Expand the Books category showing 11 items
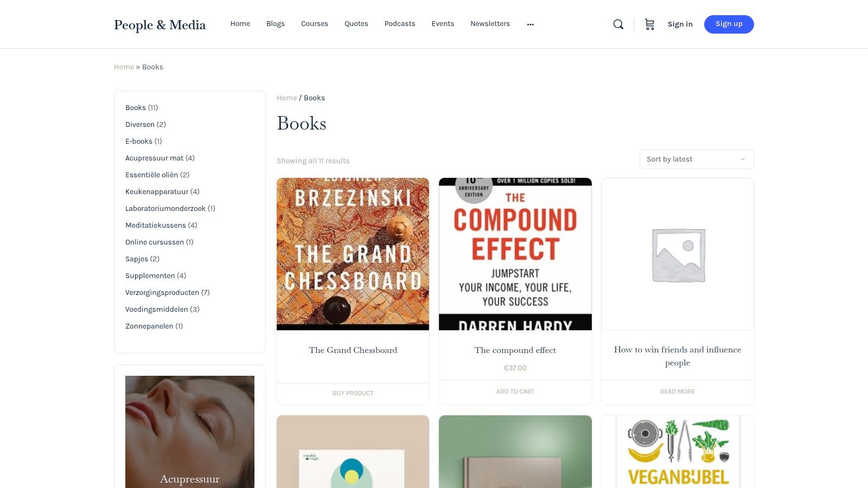 [136, 107]
